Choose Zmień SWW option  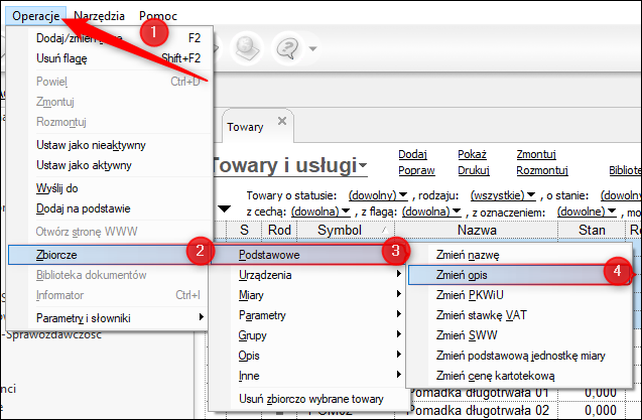click(519, 336)
